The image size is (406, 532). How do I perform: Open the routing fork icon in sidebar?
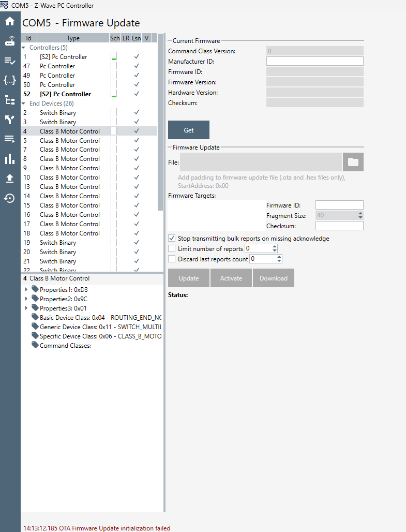coord(9,120)
